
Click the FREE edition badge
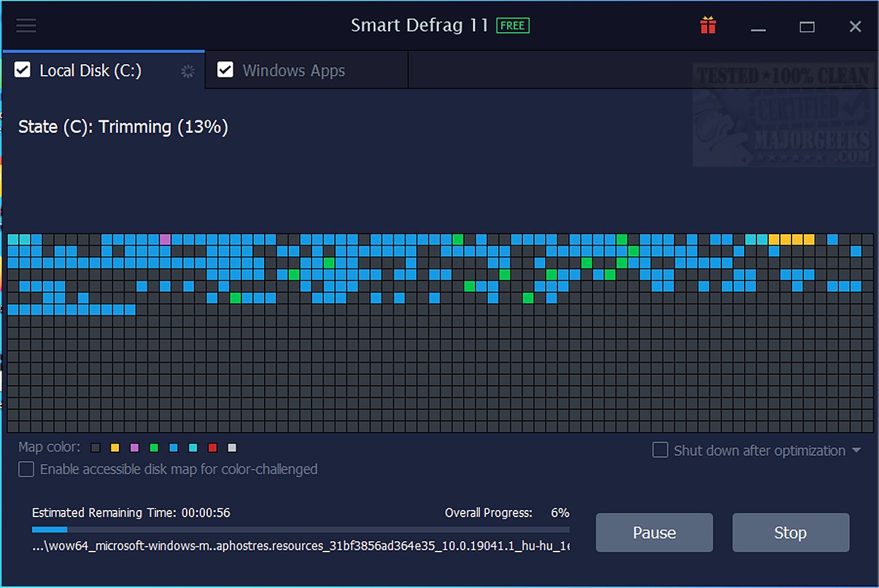point(513,26)
